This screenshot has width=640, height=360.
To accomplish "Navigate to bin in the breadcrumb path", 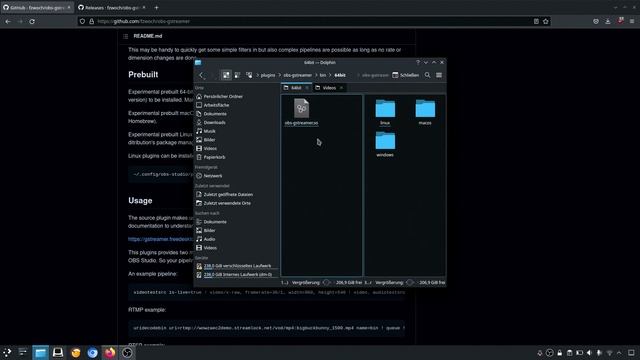I will [x=323, y=75].
